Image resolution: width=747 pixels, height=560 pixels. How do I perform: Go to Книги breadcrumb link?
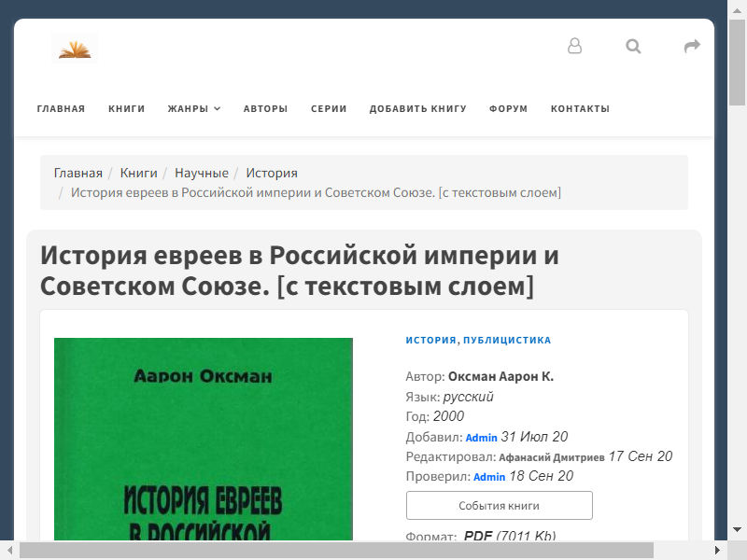[138, 173]
